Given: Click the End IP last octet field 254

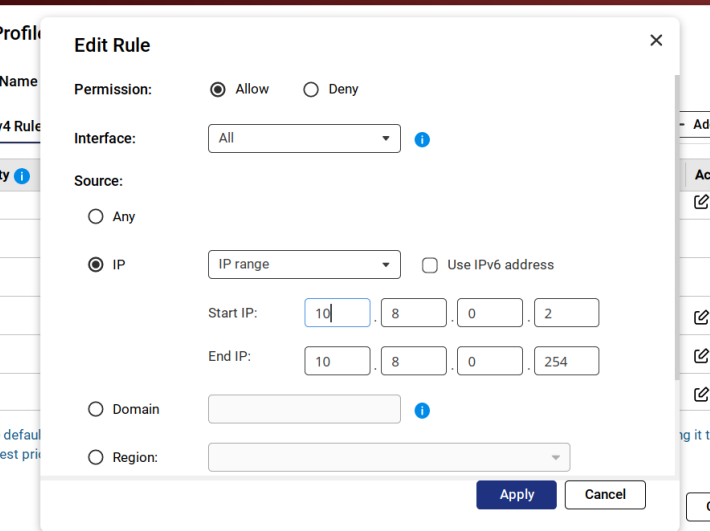Looking at the screenshot, I should point(566,361).
